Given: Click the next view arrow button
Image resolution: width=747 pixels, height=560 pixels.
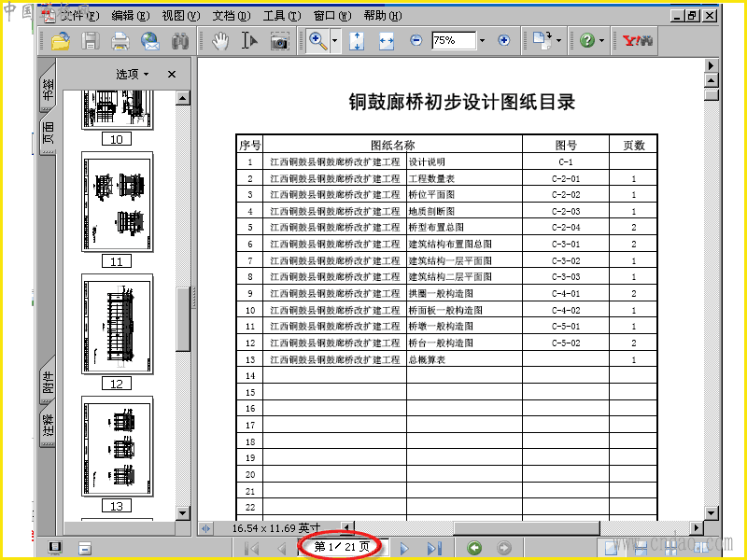Looking at the screenshot, I should (x=504, y=548).
